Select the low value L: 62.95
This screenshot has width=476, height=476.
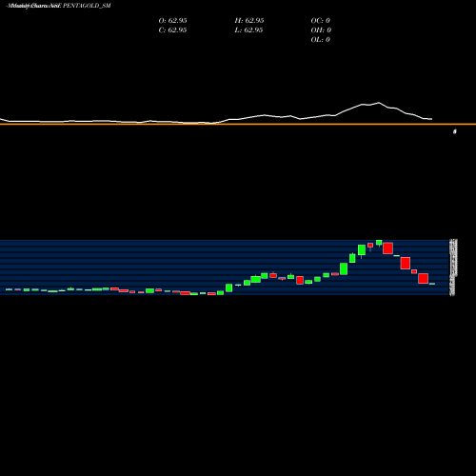click(x=249, y=30)
